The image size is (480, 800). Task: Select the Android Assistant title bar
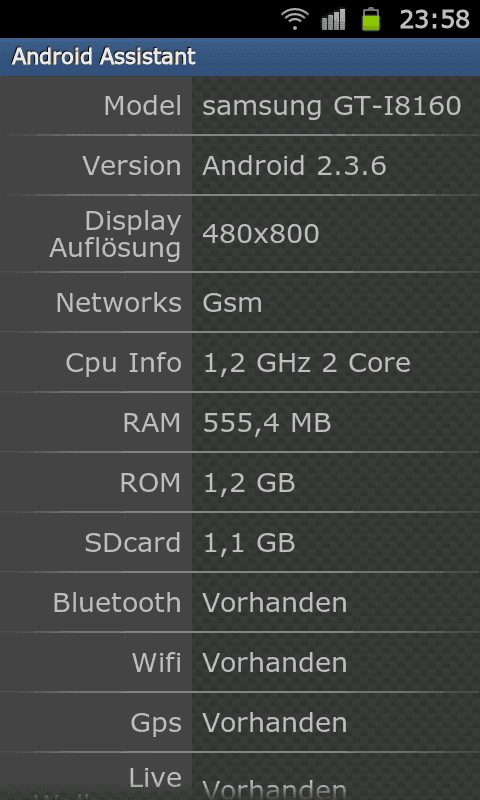tap(240, 57)
